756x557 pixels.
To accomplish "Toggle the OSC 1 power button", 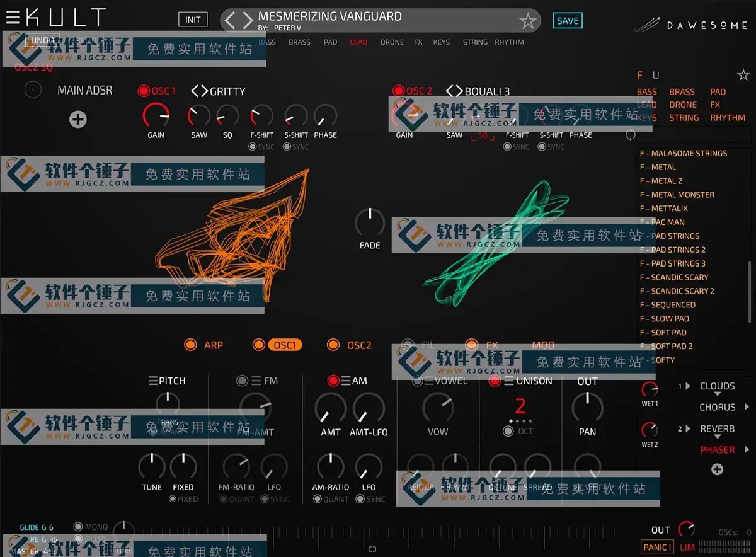I will [144, 91].
